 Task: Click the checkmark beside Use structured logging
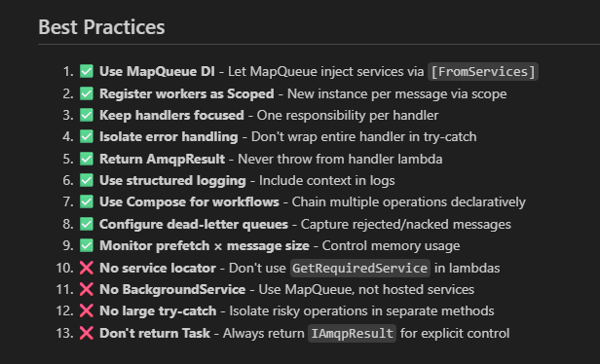87,180
